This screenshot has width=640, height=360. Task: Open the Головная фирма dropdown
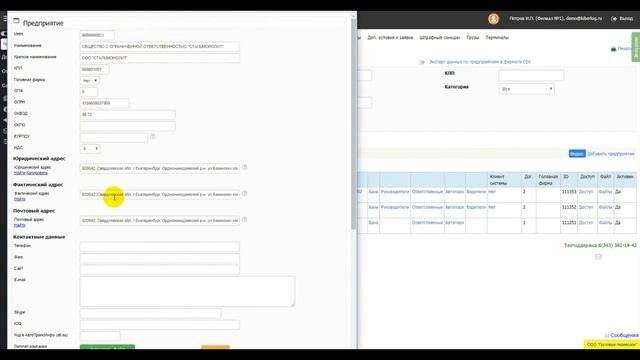pyautogui.click(x=90, y=81)
